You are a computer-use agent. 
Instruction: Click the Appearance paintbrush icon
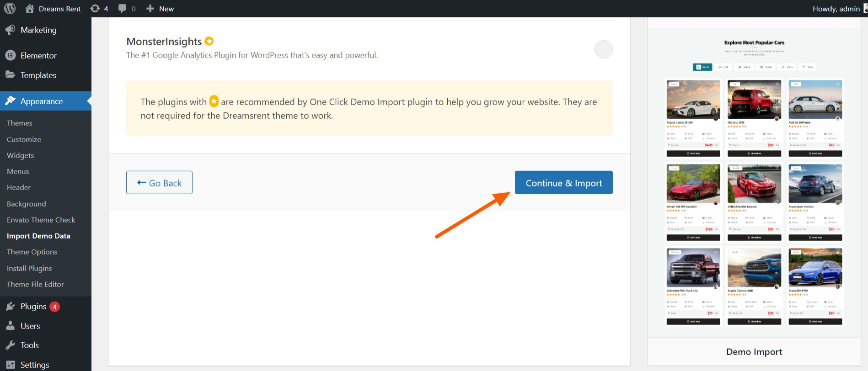coord(11,101)
